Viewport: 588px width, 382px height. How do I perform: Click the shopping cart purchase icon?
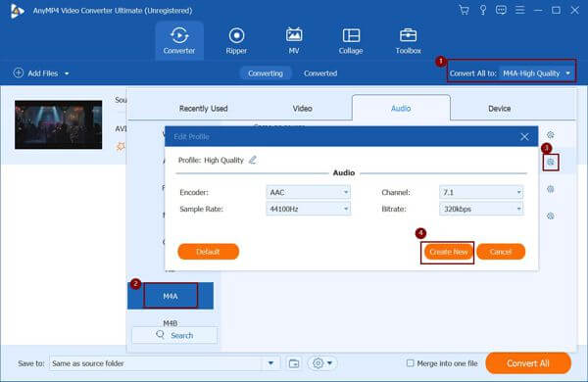coord(464,10)
